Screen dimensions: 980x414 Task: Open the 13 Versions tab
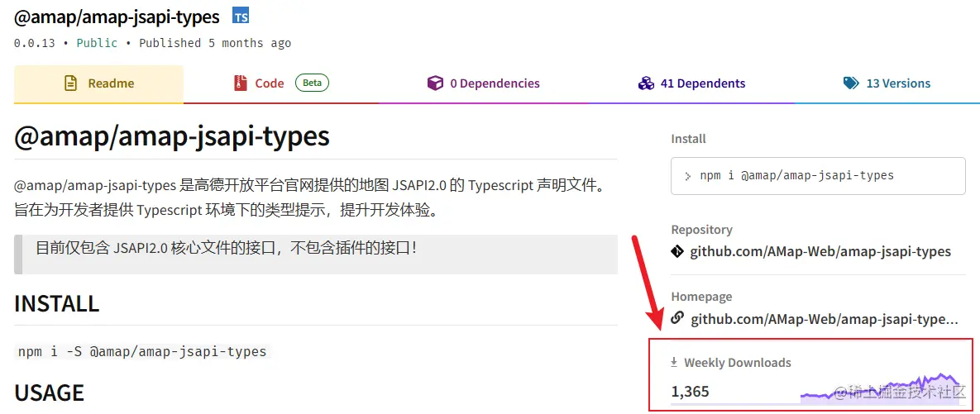(x=887, y=83)
